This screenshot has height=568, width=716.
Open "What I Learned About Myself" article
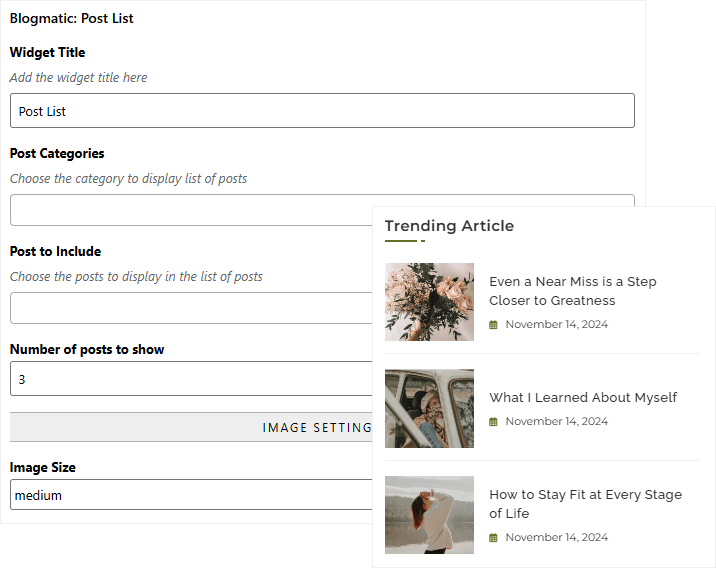583,397
